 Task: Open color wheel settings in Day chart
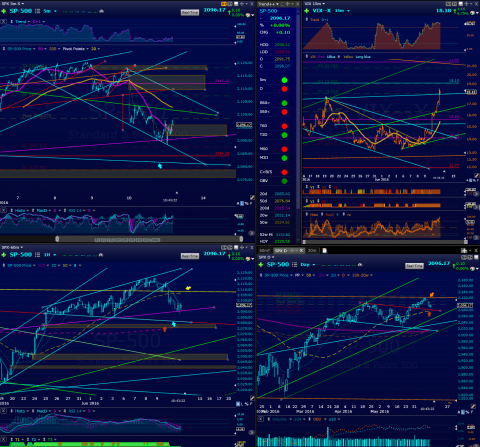click(x=472, y=268)
